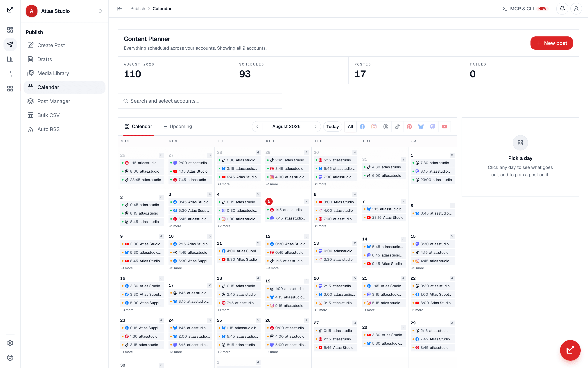Filter calendar by Facebook
The width and height of the screenshot is (588, 368).
point(362,127)
